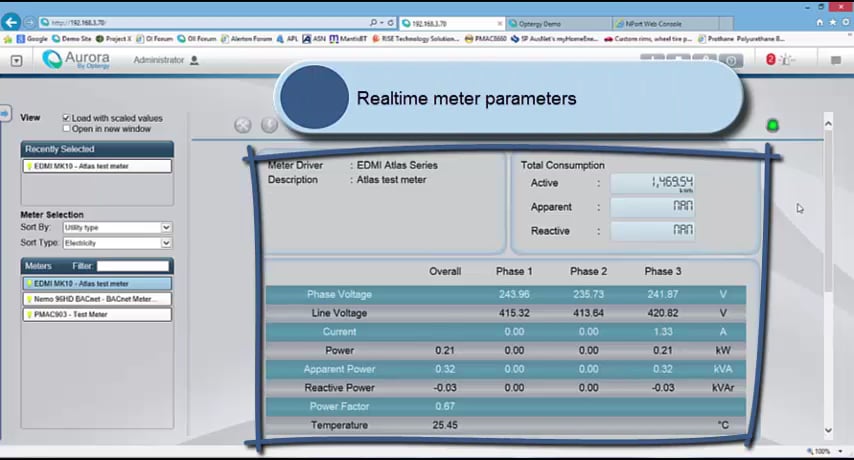This screenshot has width=854, height=460.
Task: Open the Demo Site bookmark
Action: point(71,39)
